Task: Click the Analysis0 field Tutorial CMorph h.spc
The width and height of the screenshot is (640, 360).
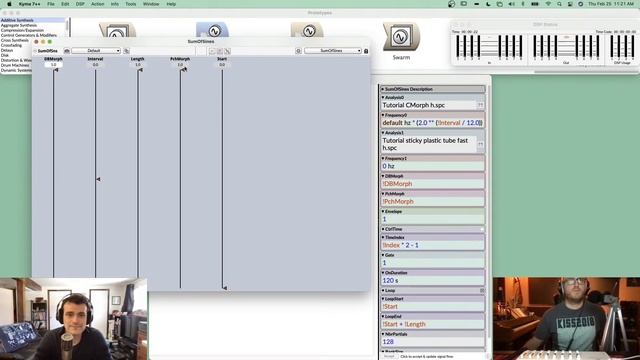Action: pyautogui.click(x=429, y=105)
